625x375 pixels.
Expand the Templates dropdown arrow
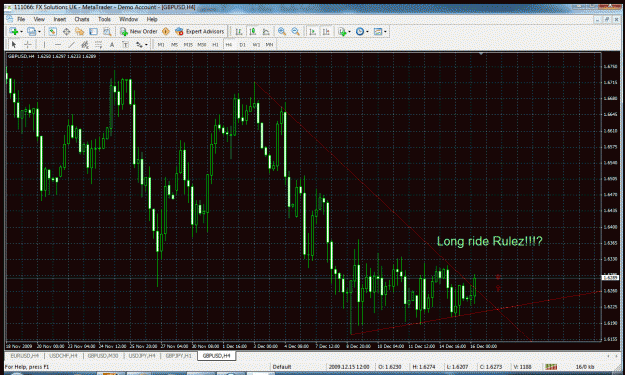click(385, 32)
